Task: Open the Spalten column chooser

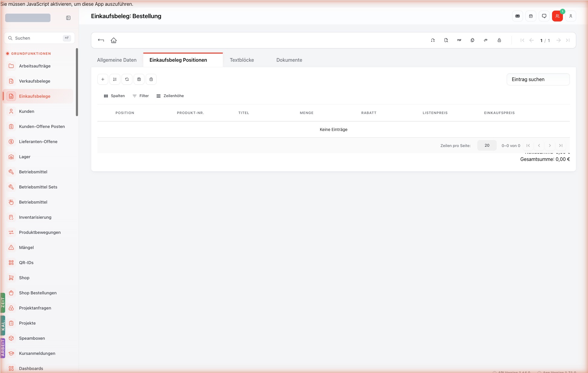Action: [x=114, y=96]
